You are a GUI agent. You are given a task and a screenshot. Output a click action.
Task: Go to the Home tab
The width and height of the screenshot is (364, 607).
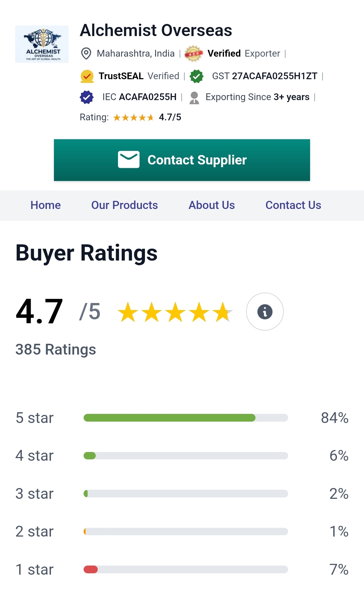click(x=45, y=205)
